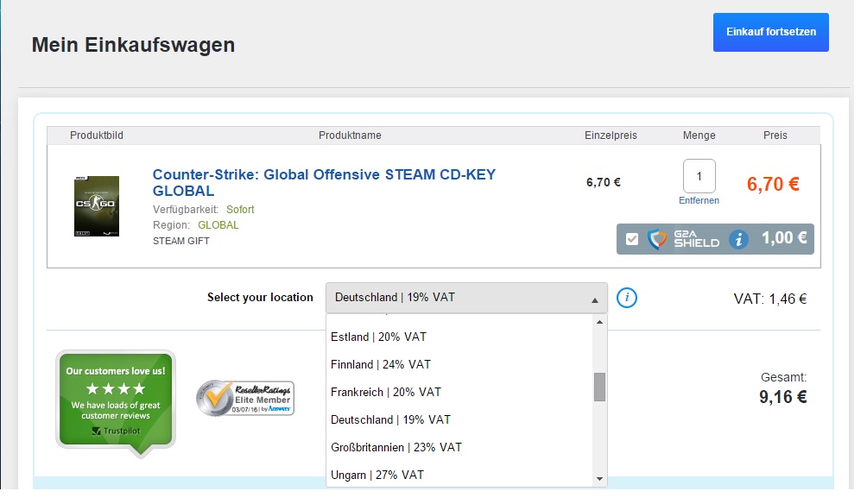Click the VAT location info icon
Screen dimensions: 867x504
click(x=626, y=298)
